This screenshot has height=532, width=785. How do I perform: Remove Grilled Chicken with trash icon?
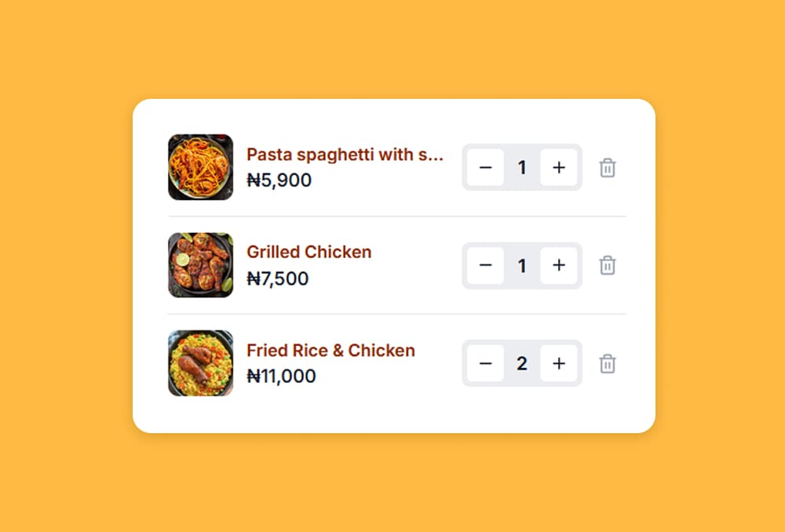pos(607,266)
